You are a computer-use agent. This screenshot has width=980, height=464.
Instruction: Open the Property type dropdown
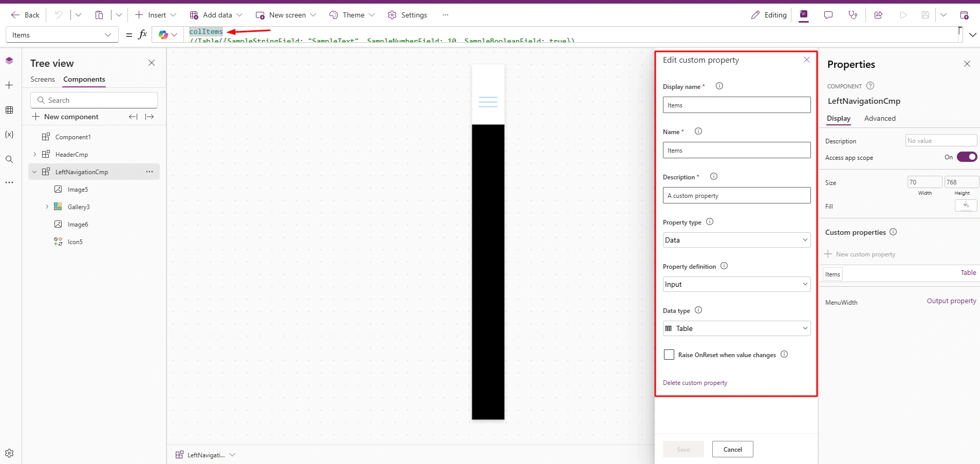737,240
